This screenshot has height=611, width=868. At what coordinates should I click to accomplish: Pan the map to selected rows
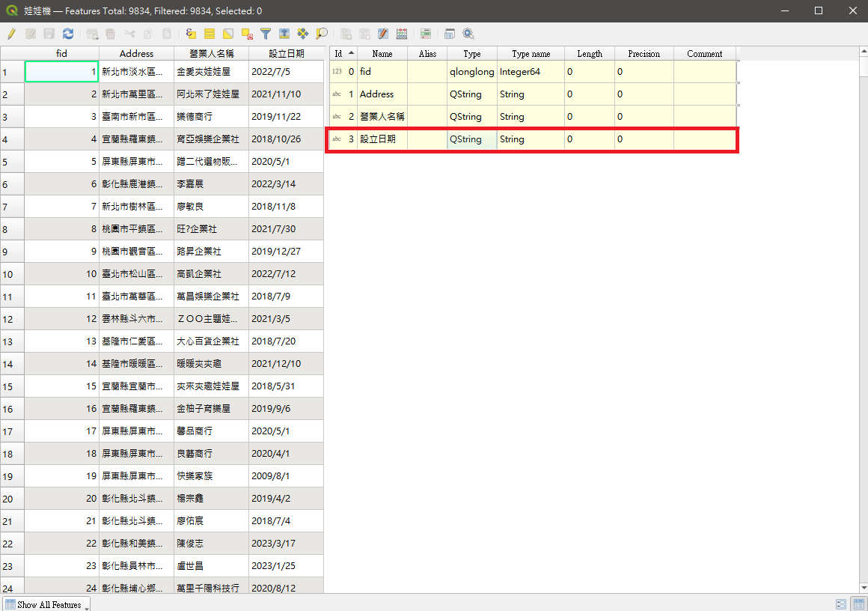click(302, 34)
